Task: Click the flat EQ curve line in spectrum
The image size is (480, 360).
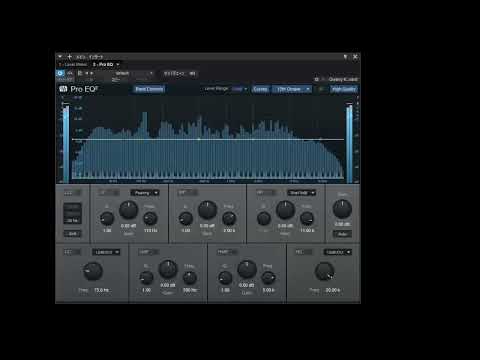Action: click(208, 139)
